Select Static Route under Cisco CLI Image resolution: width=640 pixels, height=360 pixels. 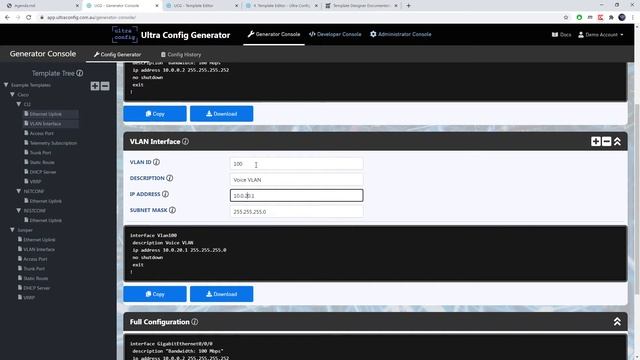click(42, 162)
